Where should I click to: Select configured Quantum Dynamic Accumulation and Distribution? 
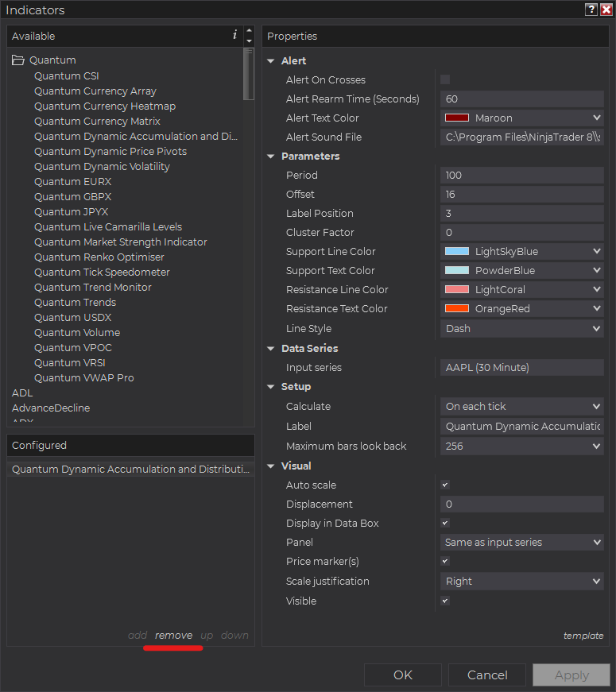130,469
